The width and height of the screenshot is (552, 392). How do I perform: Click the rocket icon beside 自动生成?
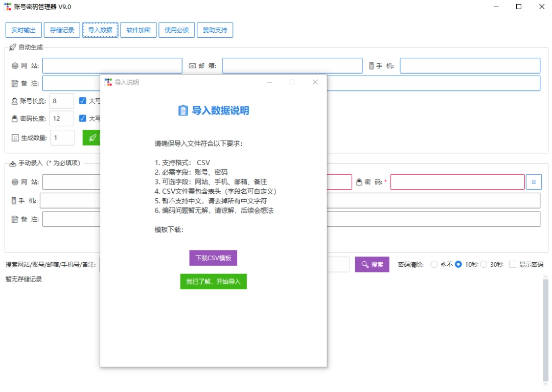tap(13, 47)
